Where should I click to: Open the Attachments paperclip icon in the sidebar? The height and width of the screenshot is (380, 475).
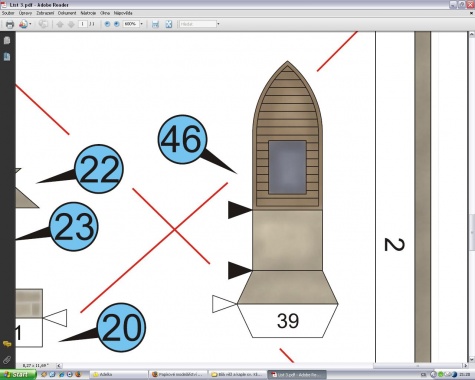coord(7,360)
